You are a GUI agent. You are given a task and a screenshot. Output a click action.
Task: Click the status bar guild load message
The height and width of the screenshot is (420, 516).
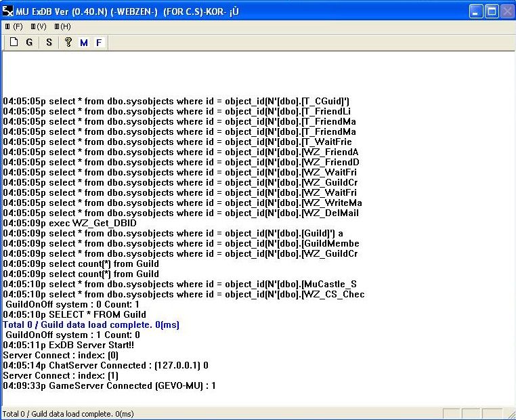tap(68, 413)
